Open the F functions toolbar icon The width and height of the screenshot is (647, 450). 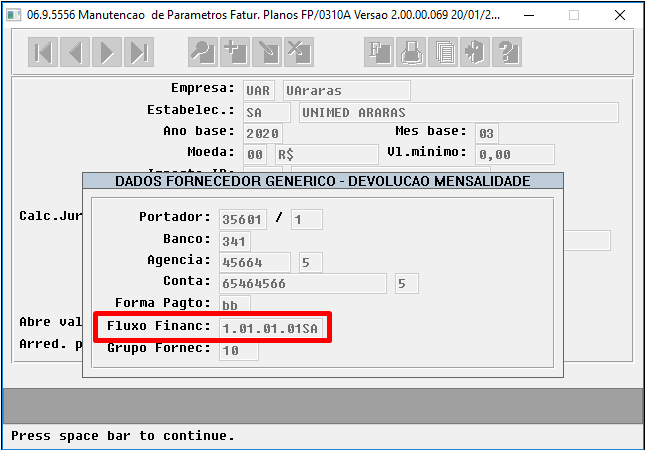pyautogui.click(x=379, y=52)
